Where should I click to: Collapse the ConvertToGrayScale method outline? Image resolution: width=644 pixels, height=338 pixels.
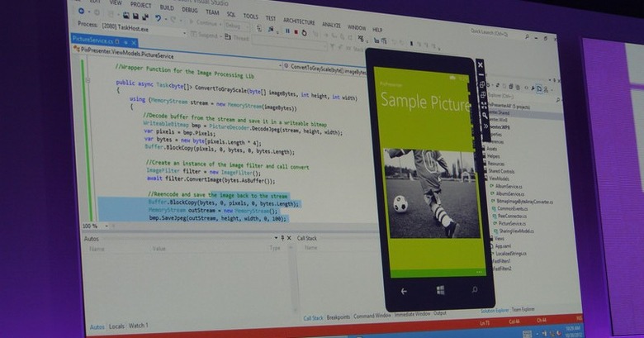(x=88, y=80)
